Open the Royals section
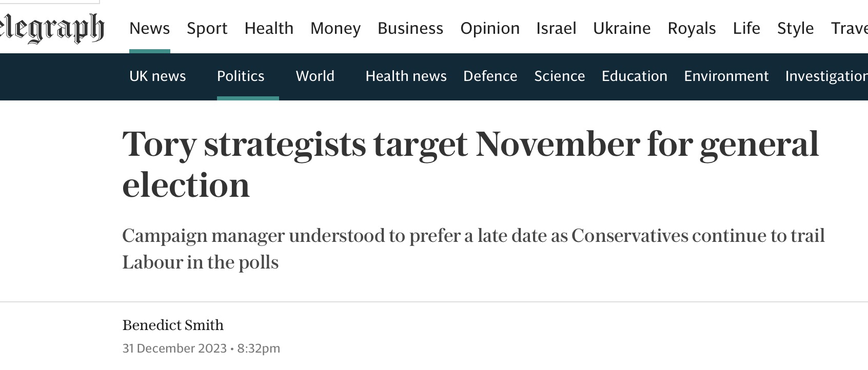868x370 pixels. pyautogui.click(x=692, y=28)
